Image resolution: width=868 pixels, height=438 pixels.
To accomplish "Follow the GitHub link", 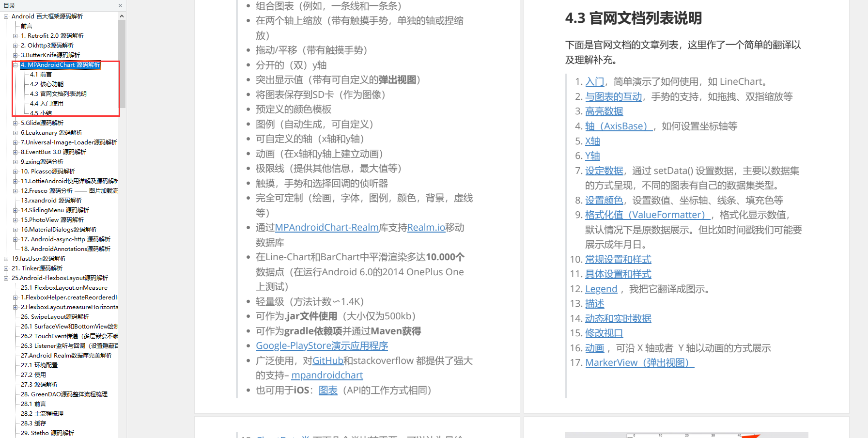I will pos(328,361).
